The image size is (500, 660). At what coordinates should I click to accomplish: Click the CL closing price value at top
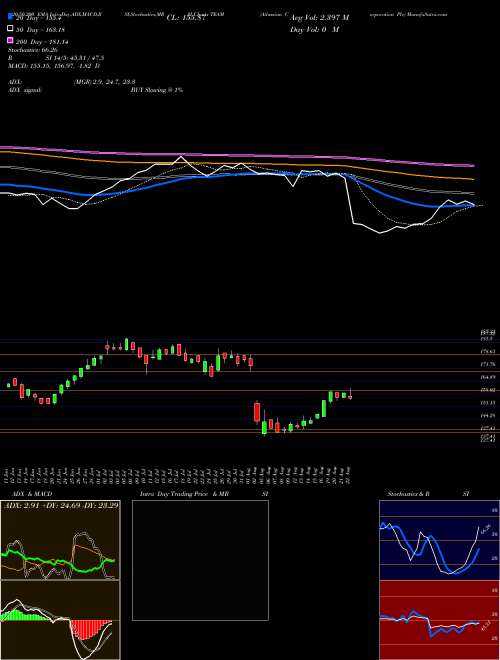[186, 18]
